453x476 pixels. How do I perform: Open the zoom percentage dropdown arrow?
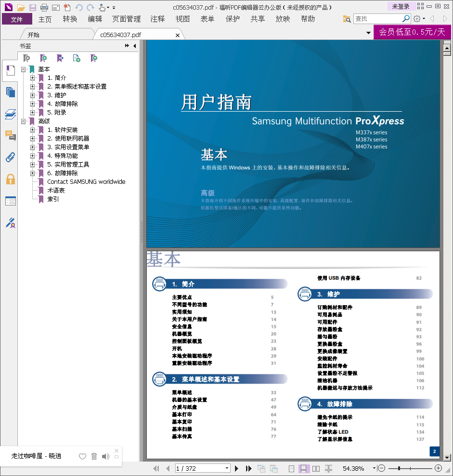point(374,468)
